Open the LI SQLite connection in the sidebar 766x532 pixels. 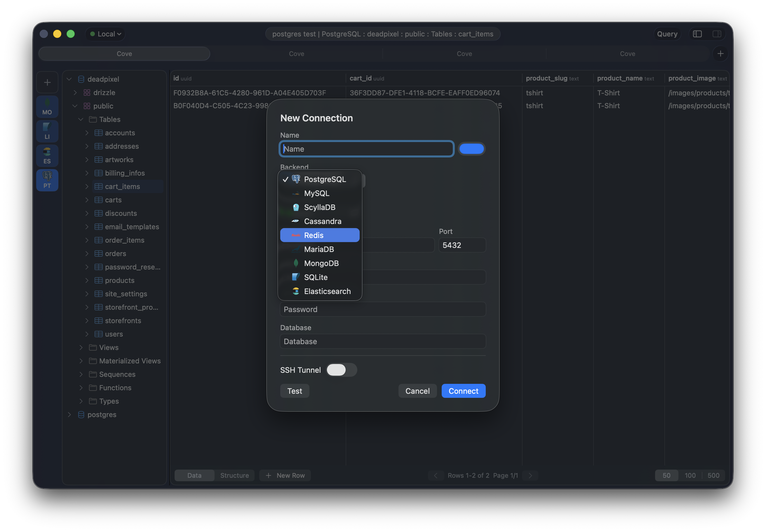pos(47,131)
